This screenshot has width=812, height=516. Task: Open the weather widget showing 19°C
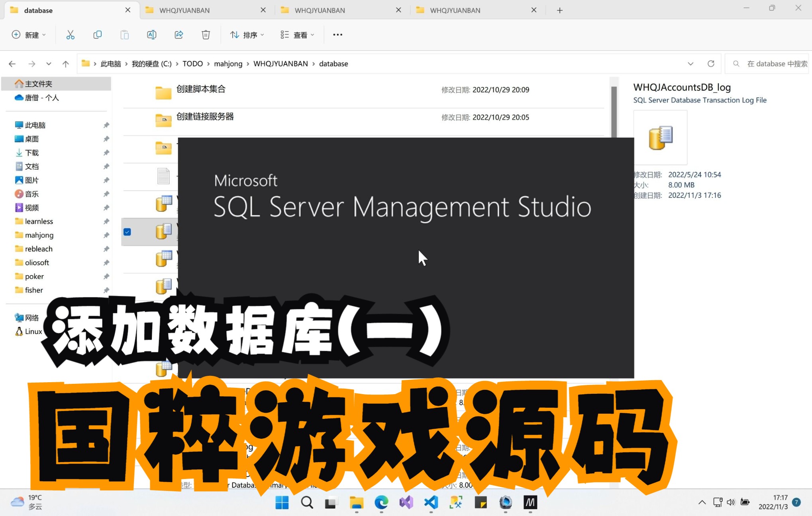[26, 502]
